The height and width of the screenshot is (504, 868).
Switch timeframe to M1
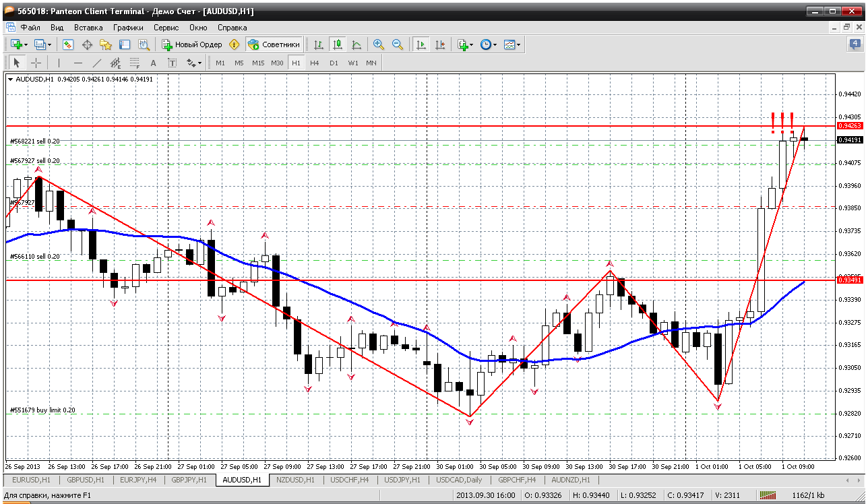(220, 63)
